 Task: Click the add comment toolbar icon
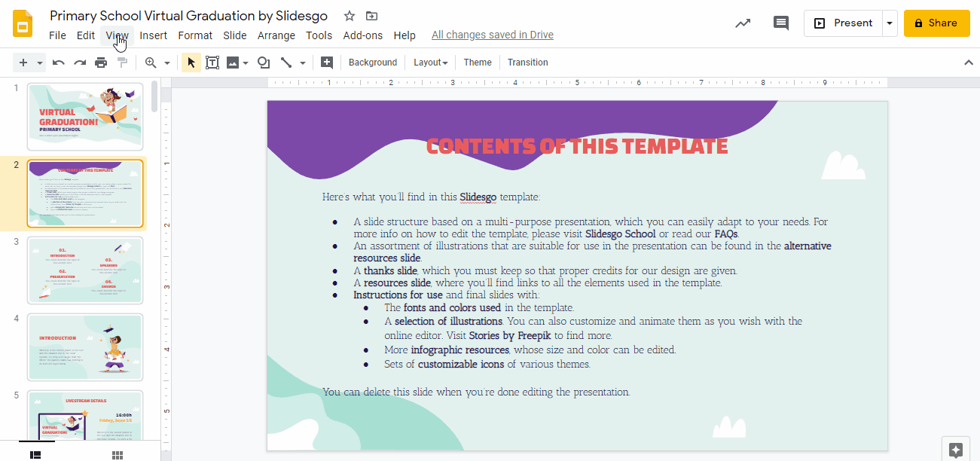tap(327, 63)
